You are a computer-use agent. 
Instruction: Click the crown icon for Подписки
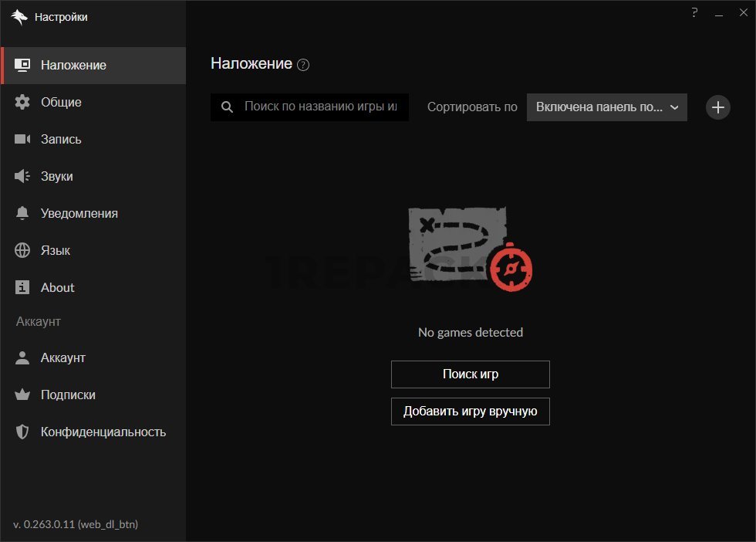click(22, 395)
